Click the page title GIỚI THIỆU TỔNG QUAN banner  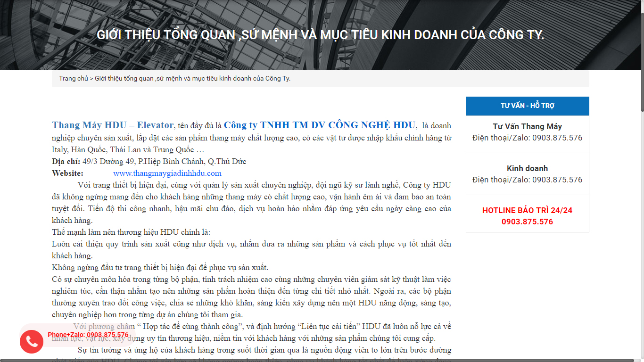(321, 35)
